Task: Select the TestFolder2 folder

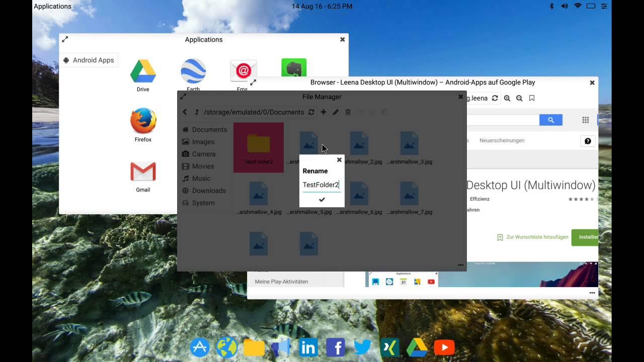Action: pos(259,147)
